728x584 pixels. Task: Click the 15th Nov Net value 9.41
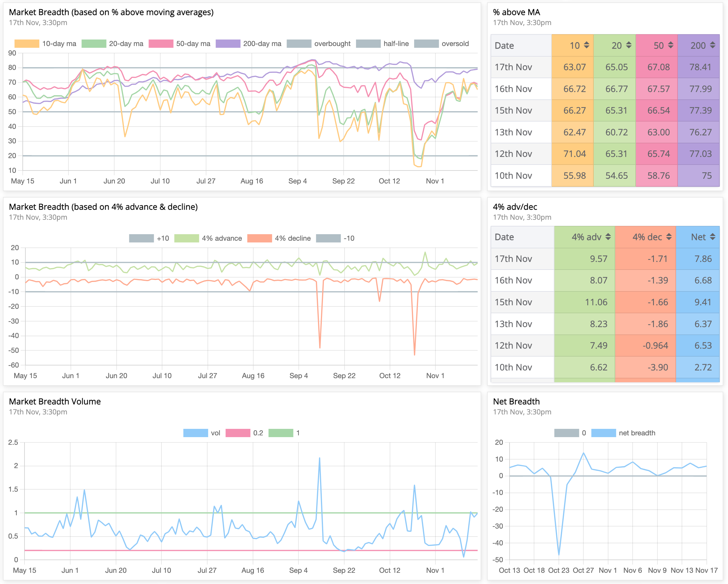(703, 302)
